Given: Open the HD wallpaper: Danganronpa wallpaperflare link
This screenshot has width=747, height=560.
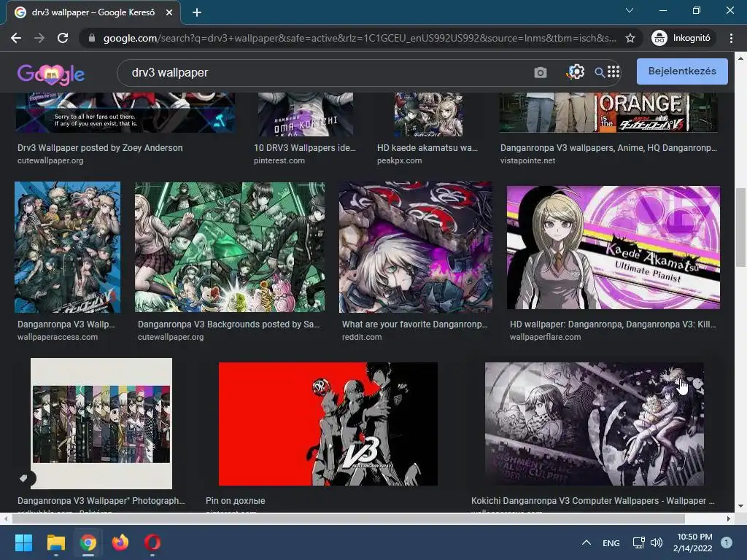Looking at the screenshot, I should point(613,324).
